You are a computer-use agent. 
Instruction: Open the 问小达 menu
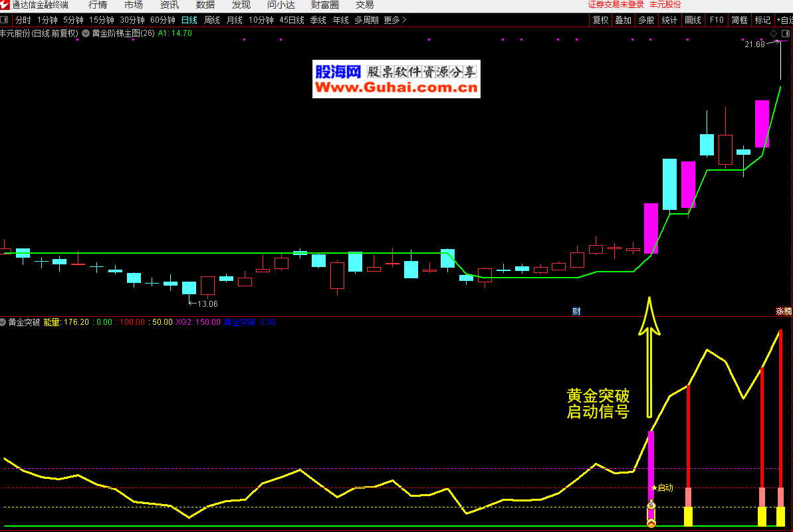click(x=281, y=5)
